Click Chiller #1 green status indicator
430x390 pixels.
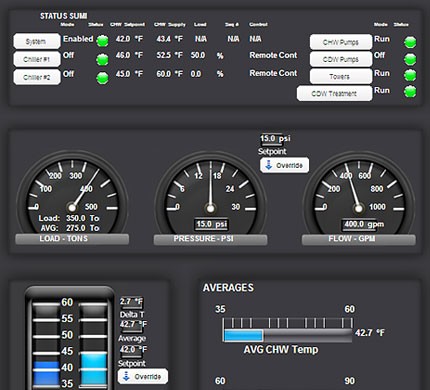(x=103, y=60)
